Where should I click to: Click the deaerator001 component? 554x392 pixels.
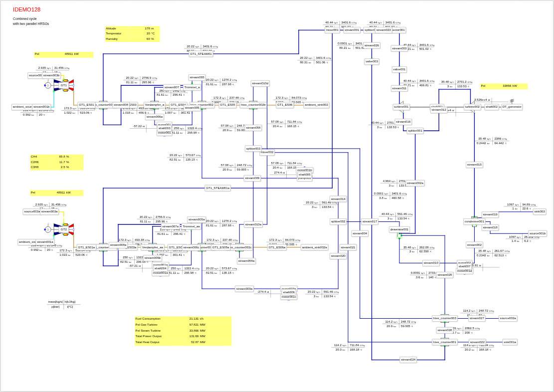pos(399,229)
